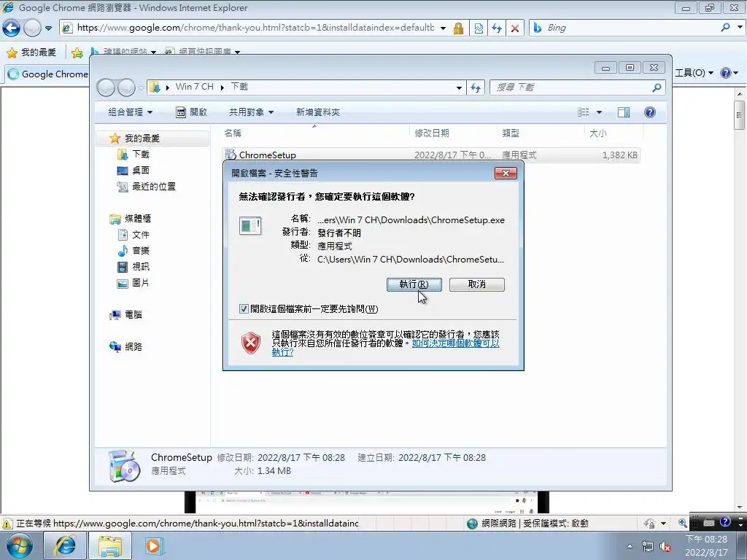Viewport: 747px width, 560px height.
Task: Sort by 類型 column header
Action: pyautogui.click(x=541, y=133)
